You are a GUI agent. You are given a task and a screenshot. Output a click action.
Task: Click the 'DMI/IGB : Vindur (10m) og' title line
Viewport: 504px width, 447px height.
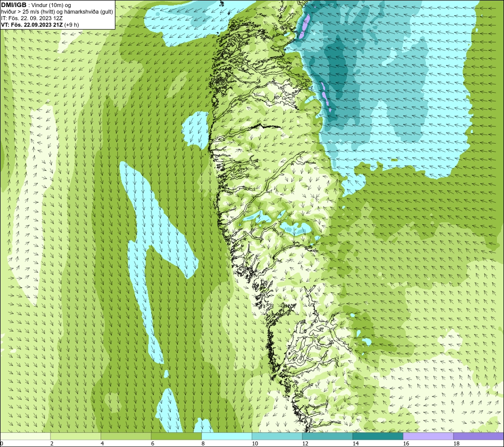pos(36,5)
